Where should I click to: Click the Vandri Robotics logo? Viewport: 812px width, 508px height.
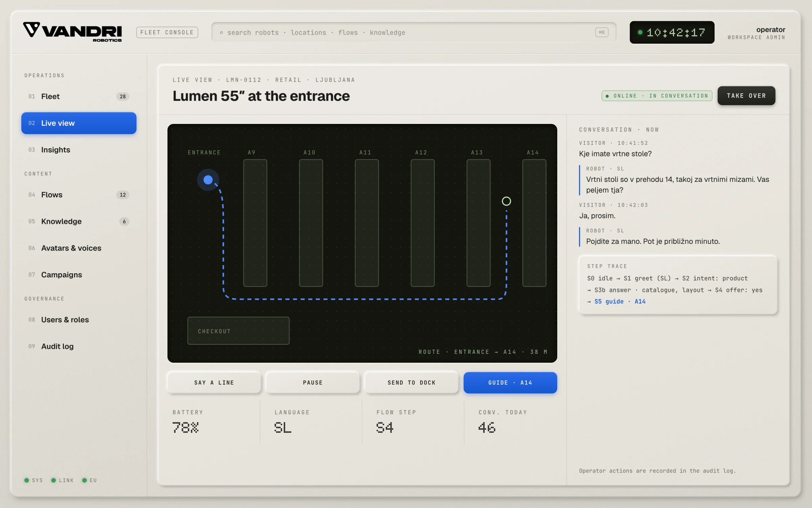pyautogui.click(x=72, y=32)
